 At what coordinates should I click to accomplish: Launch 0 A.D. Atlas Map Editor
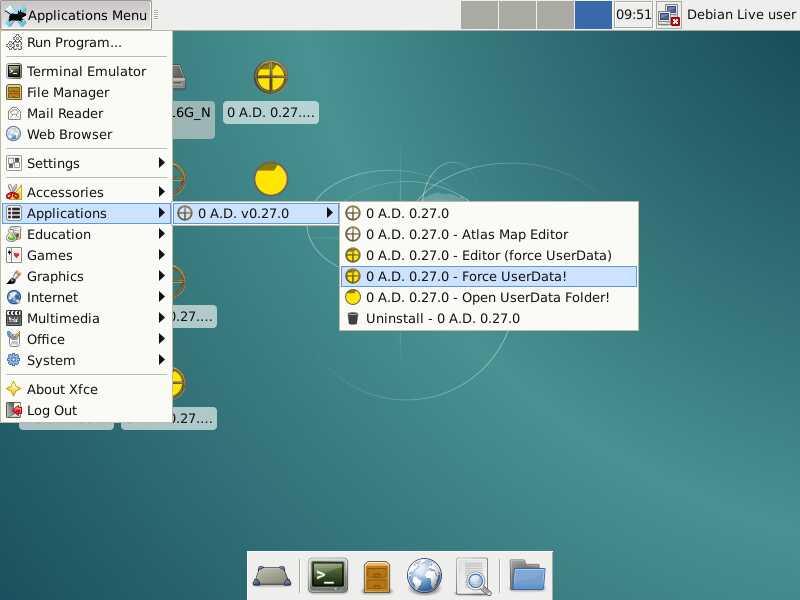[x=489, y=234]
